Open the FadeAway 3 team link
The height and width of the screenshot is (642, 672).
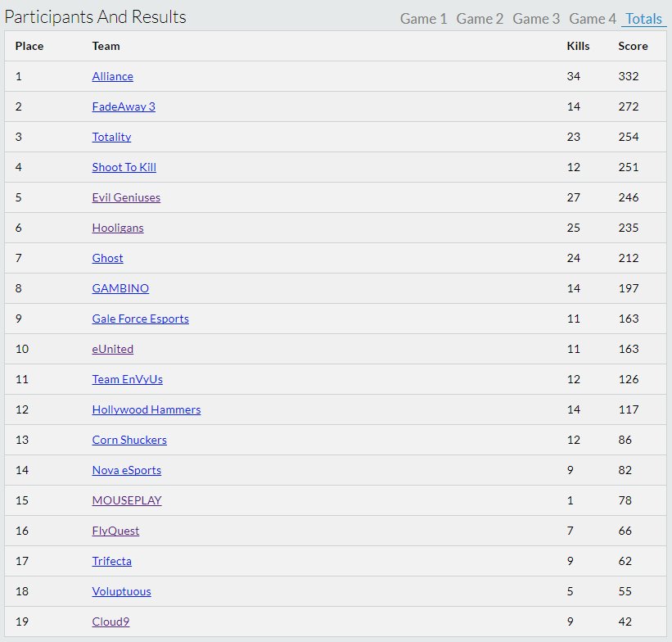[124, 106]
